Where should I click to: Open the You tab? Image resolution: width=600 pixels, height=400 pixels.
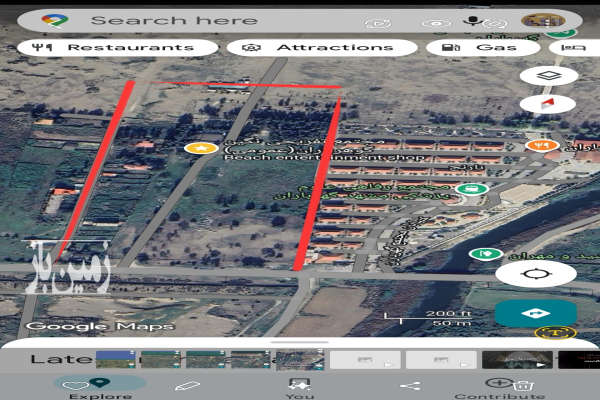298,388
